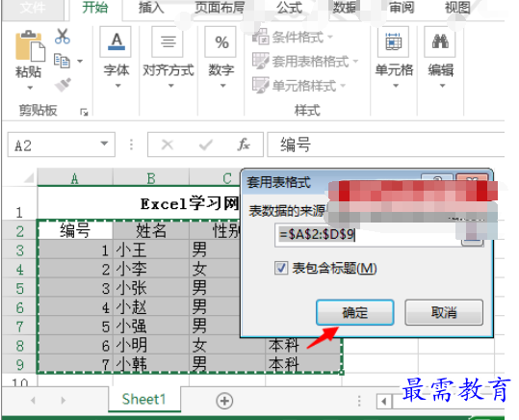Click the Copy icon

62,61
